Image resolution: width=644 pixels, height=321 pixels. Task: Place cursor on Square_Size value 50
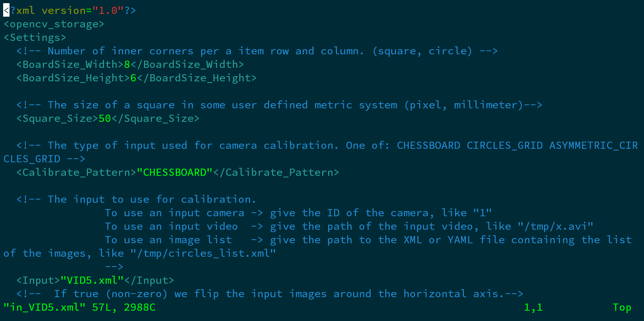pyautogui.click(x=105, y=119)
